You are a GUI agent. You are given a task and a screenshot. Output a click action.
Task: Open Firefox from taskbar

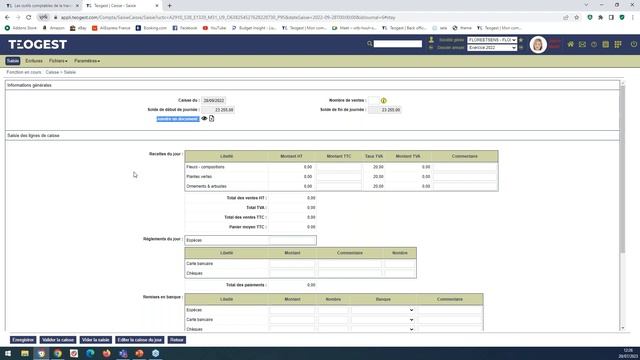[x=107, y=353]
